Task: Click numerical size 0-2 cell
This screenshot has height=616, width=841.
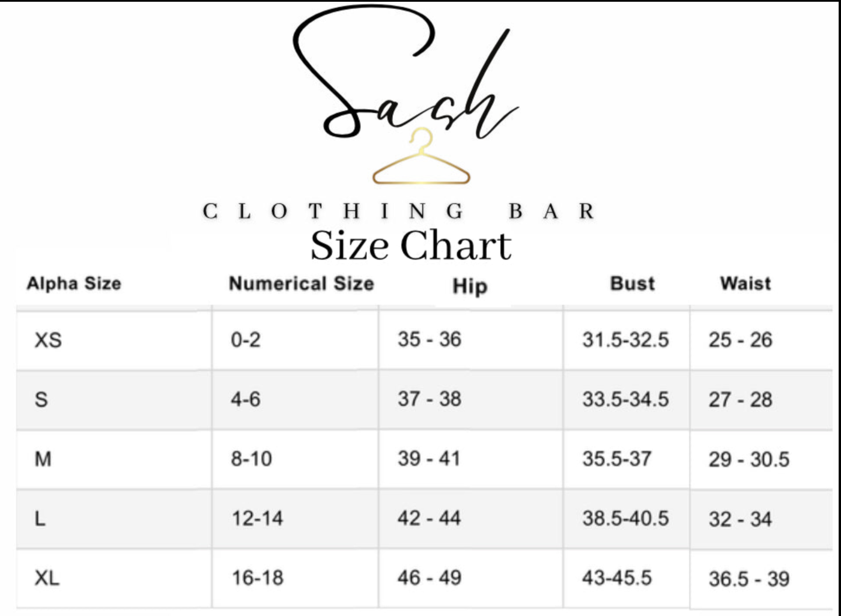Action: 246,340
